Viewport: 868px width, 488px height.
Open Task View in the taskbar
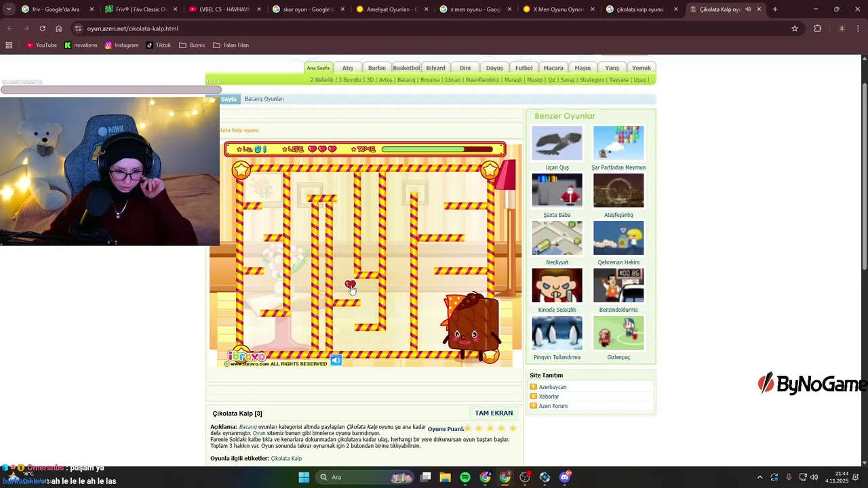click(425, 477)
